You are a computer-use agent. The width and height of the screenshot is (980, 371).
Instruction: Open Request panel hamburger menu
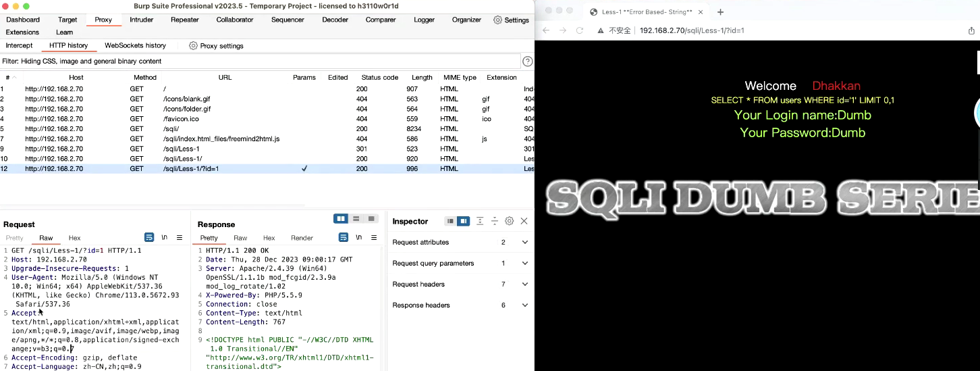(180, 238)
